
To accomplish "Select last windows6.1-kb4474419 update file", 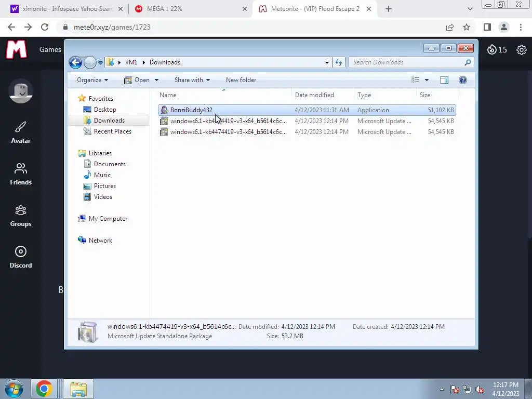I will (x=307, y=132).
